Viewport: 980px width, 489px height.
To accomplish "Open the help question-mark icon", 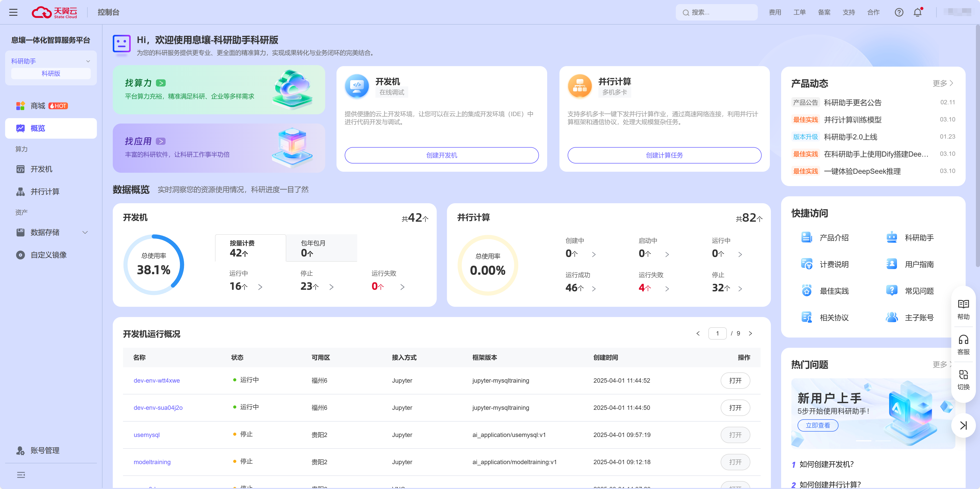I will (899, 12).
